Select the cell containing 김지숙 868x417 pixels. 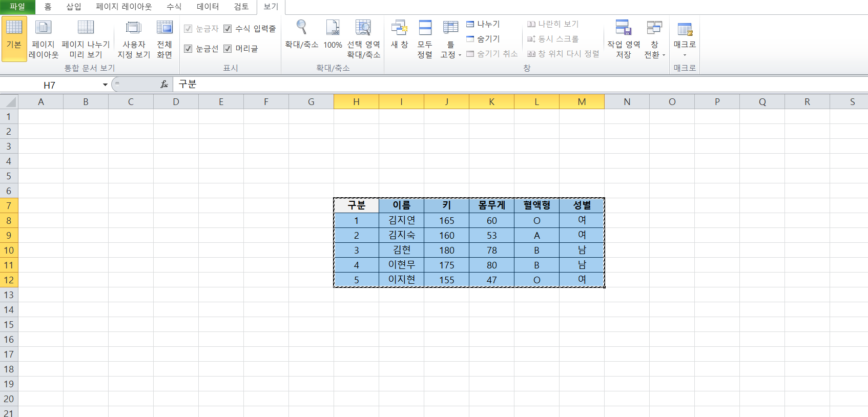click(x=401, y=235)
